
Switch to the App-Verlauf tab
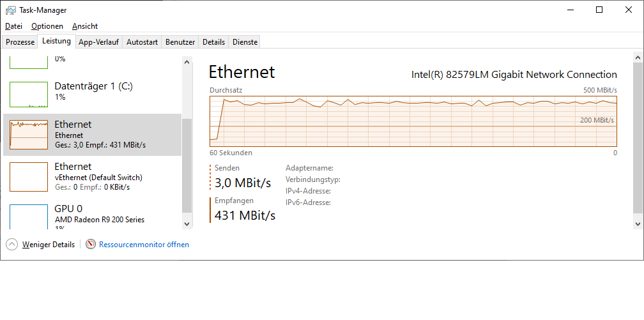98,42
